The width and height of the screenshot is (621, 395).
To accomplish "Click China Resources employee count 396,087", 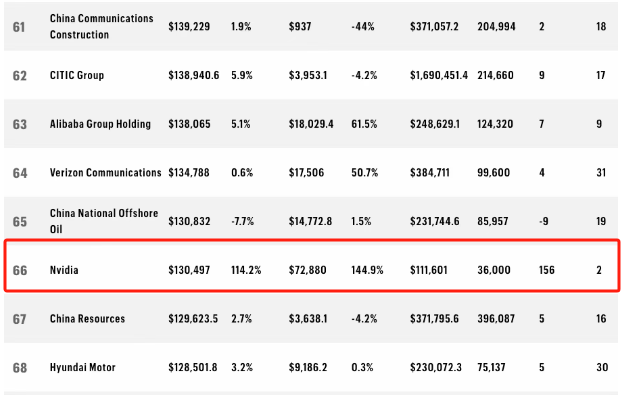I will pyautogui.click(x=496, y=319).
